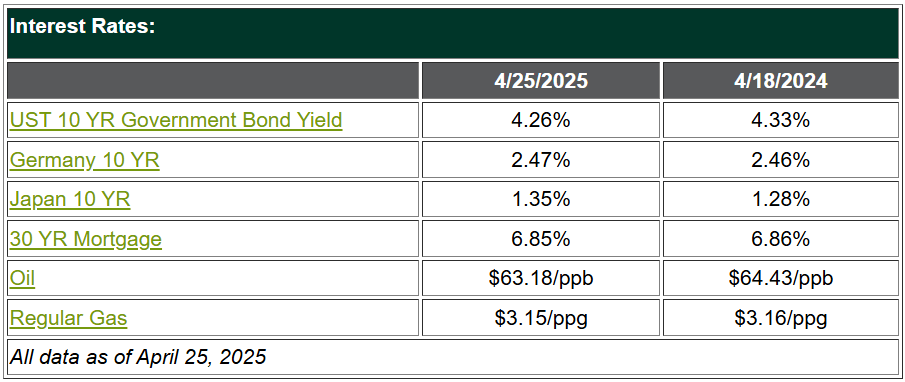This screenshot has width=905, height=382.
Task: Click the 4/25/2025 column header
Action: (541, 81)
